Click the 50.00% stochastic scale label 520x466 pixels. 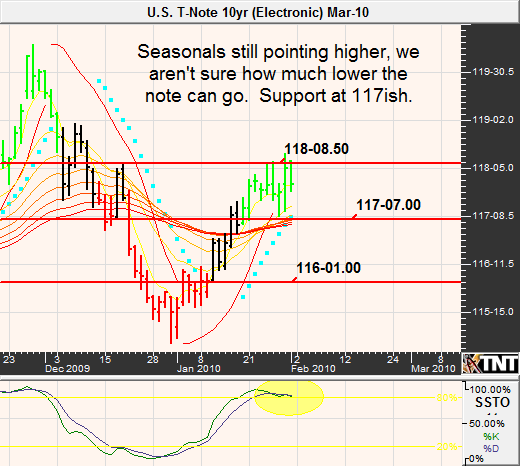[487, 424]
